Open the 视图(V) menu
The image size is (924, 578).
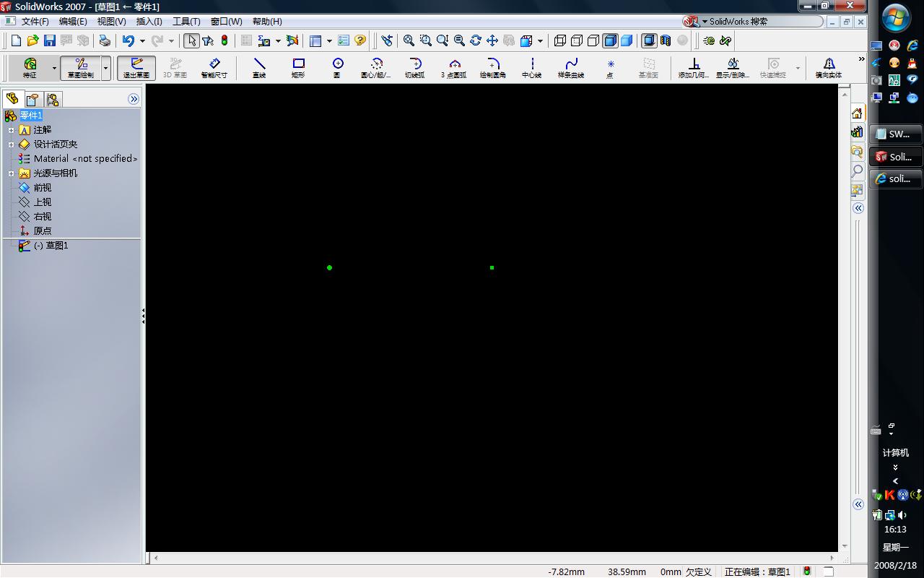pyautogui.click(x=111, y=22)
